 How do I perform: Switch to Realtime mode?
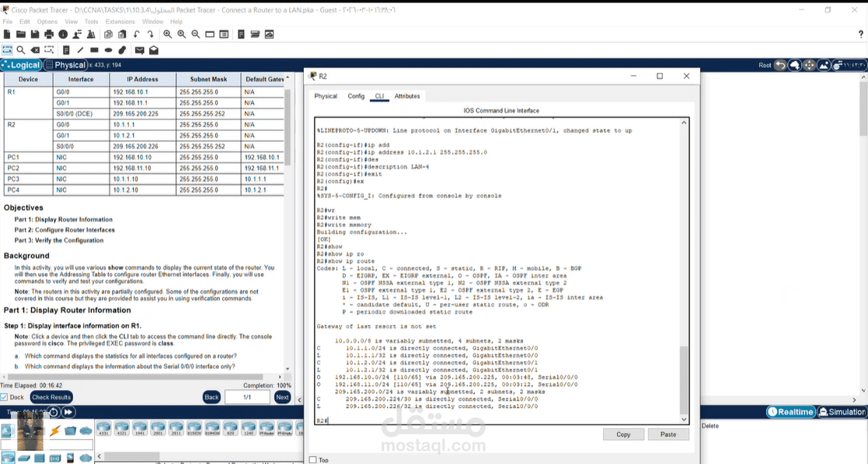(790, 412)
